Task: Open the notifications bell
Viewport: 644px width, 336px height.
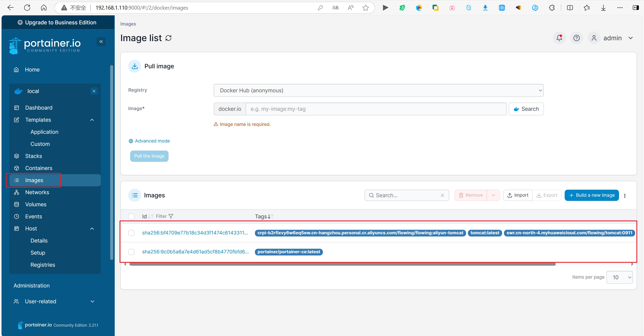Action: point(559,38)
